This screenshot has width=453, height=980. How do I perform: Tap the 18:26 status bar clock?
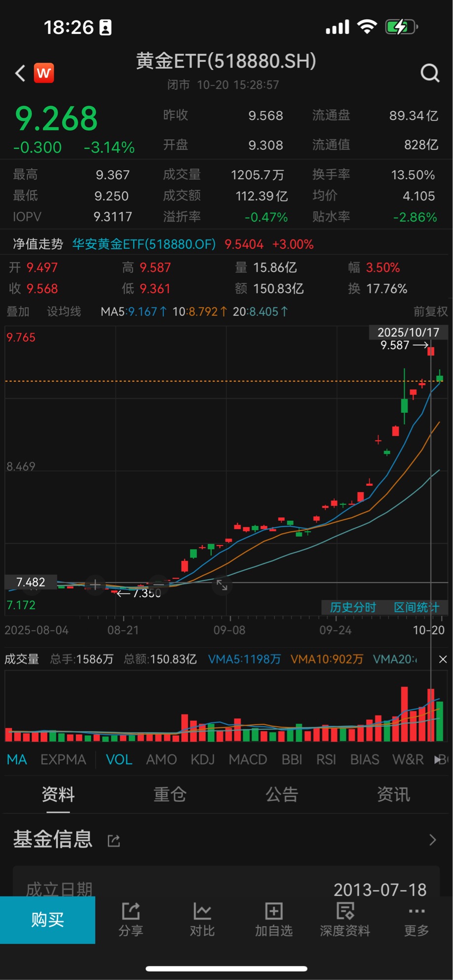tap(69, 27)
